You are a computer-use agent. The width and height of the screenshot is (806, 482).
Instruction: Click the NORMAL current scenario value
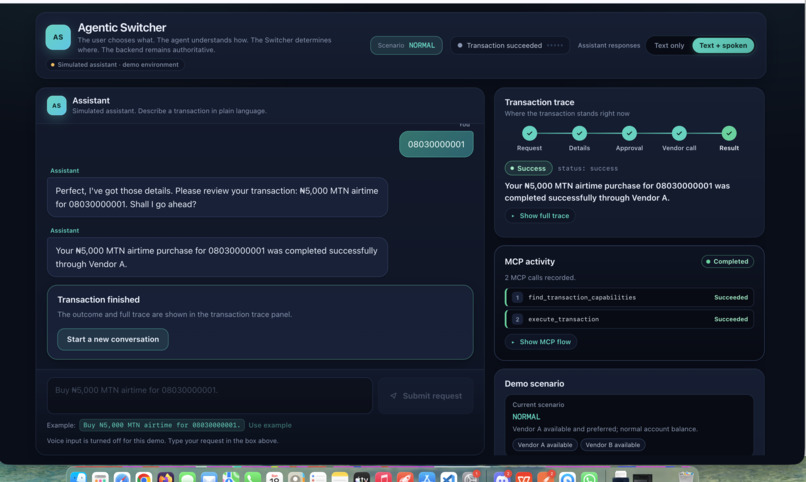click(526, 417)
